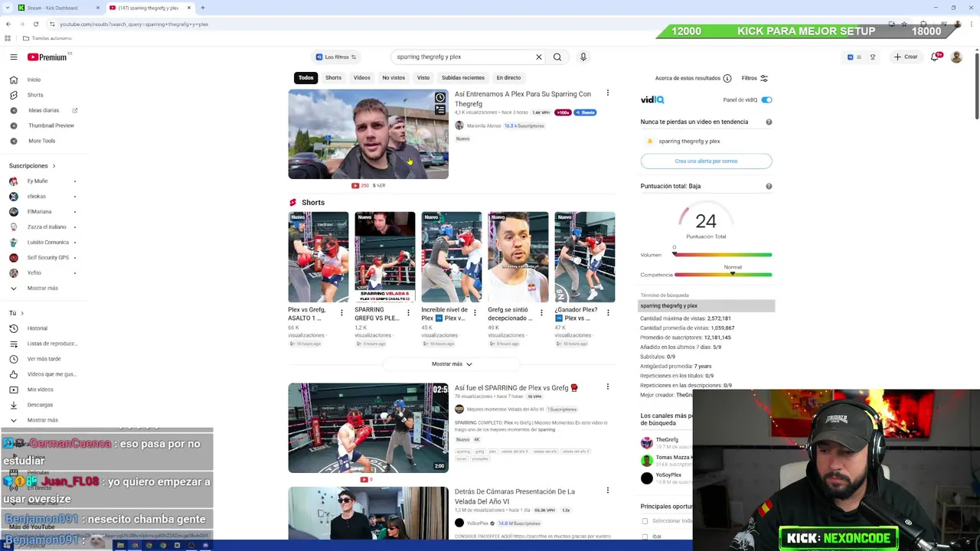Click the browser address bar URL
The image size is (980, 551).
pyautogui.click(x=134, y=24)
